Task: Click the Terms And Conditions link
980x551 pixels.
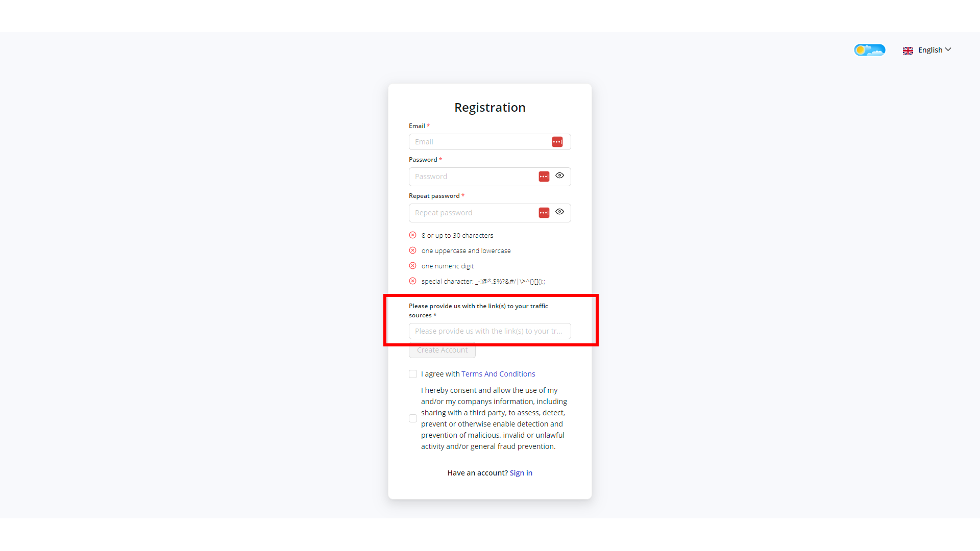Action: click(498, 373)
